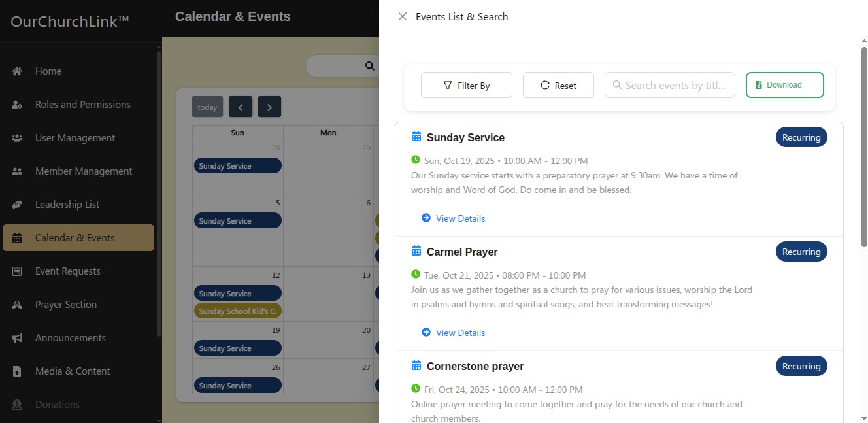Click the User Management sidebar icon
The height and width of the screenshot is (423, 868).
pos(18,138)
